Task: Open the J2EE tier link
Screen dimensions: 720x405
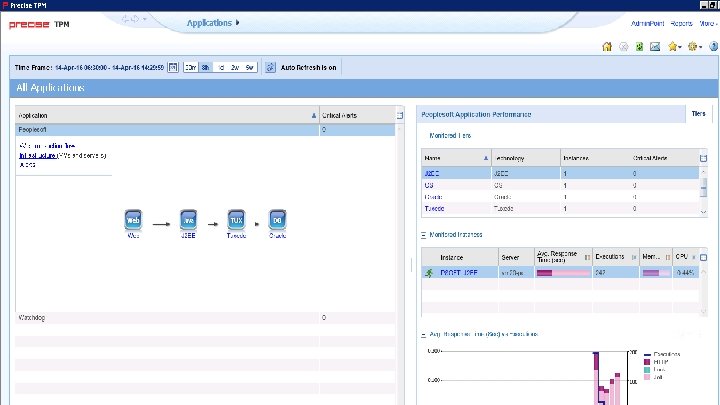Action: (432, 174)
